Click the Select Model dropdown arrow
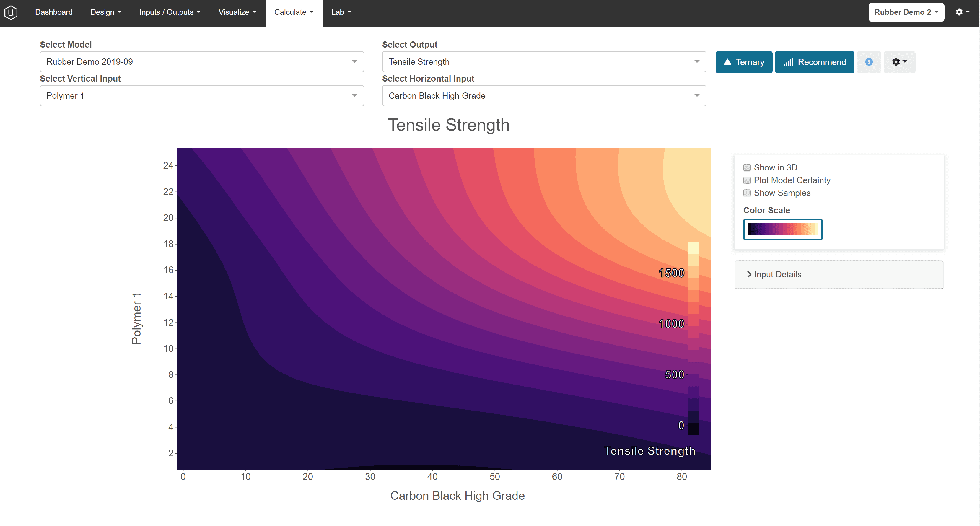980x526 pixels. pyautogui.click(x=354, y=62)
